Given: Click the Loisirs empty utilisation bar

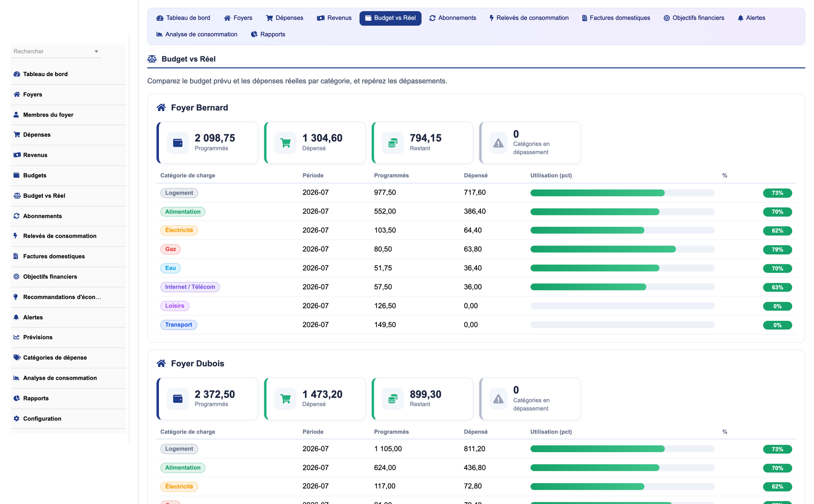Looking at the screenshot, I should pos(622,306).
